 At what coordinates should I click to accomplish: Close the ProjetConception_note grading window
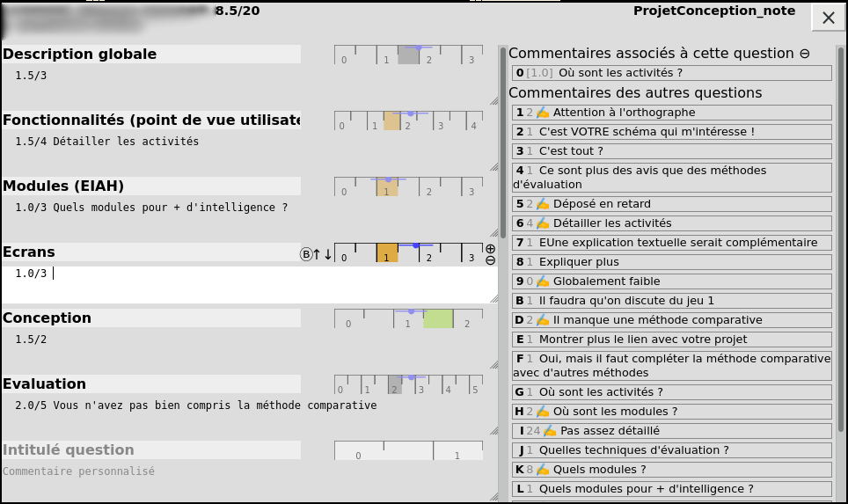[828, 18]
